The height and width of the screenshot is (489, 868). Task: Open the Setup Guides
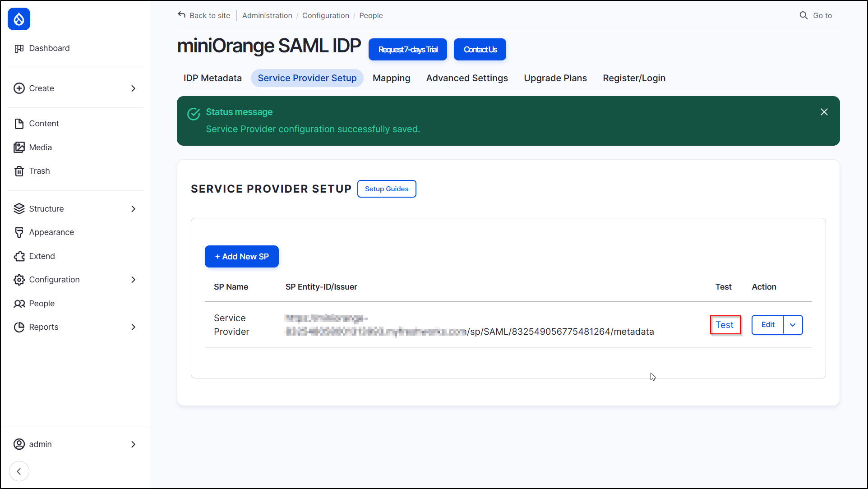[x=386, y=189]
